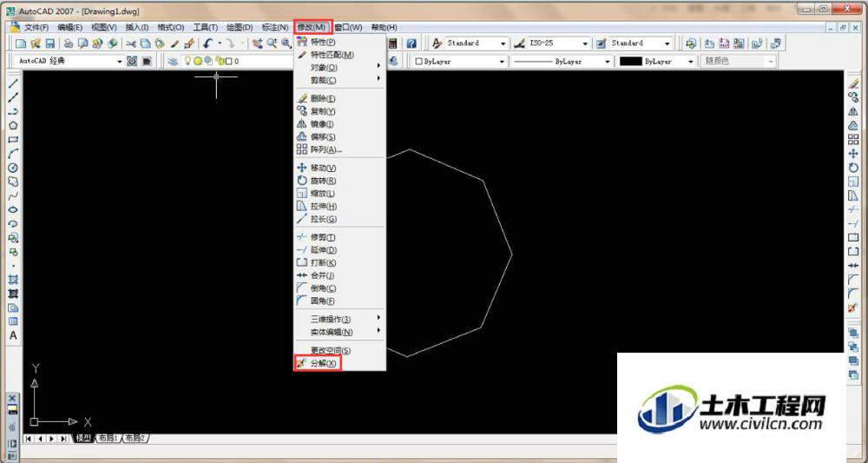
Task: Choose 镜像(I) mirror from the menu
Action: 340,124
